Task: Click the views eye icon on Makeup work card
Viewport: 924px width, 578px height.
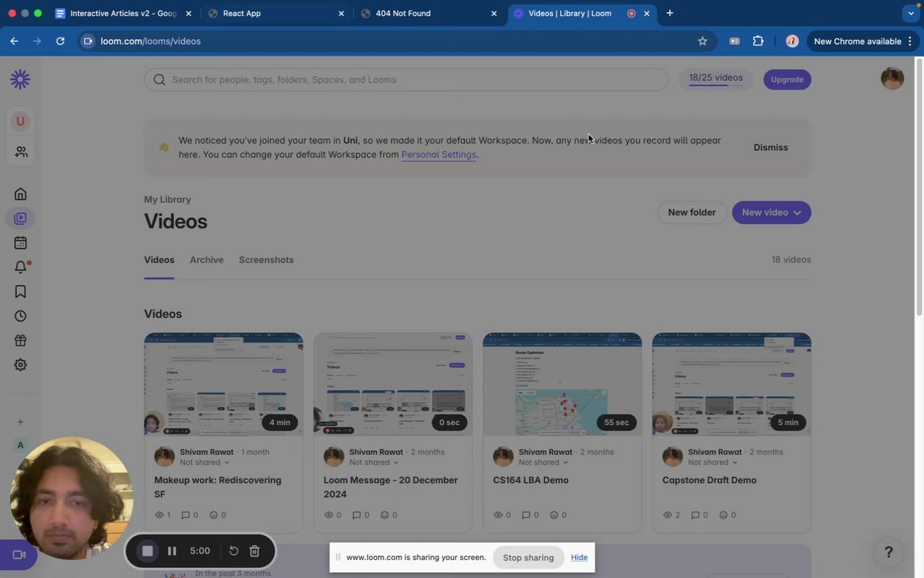Action: click(x=160, y=515)
